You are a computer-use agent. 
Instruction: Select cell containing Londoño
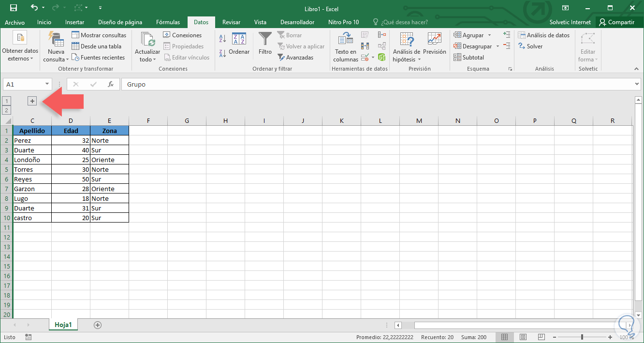click(x=32, y=160)
